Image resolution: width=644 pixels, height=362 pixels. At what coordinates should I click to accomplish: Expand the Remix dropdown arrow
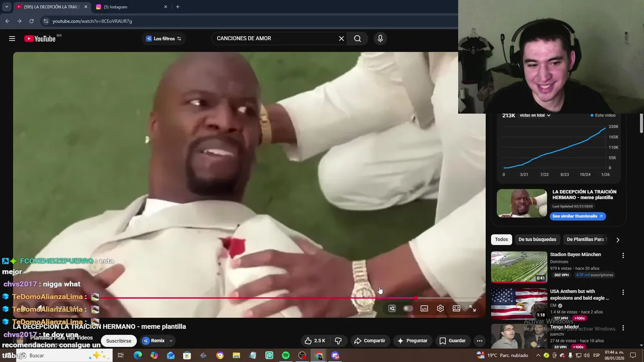coord(171,340)
